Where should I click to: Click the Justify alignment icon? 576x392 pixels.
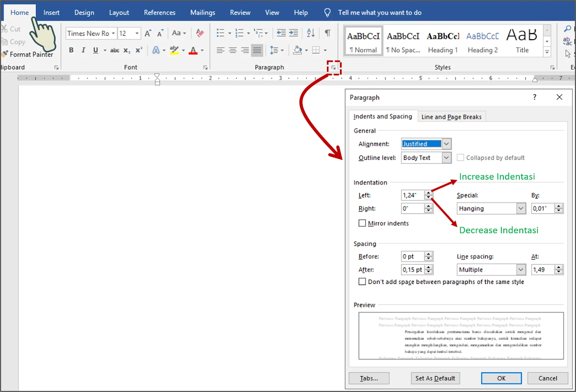(257, 50)
